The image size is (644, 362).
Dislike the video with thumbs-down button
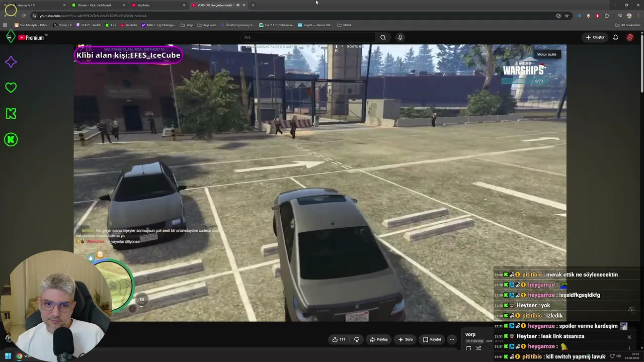357,339
